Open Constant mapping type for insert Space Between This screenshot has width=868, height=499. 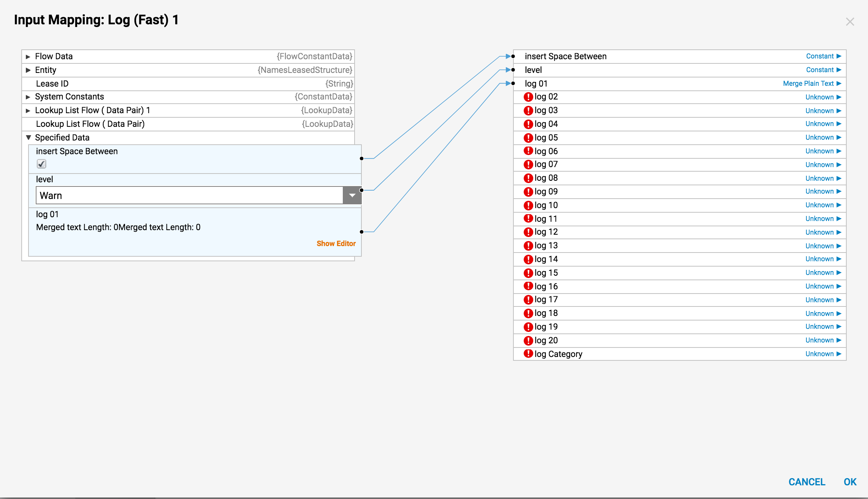coord(824,56)
